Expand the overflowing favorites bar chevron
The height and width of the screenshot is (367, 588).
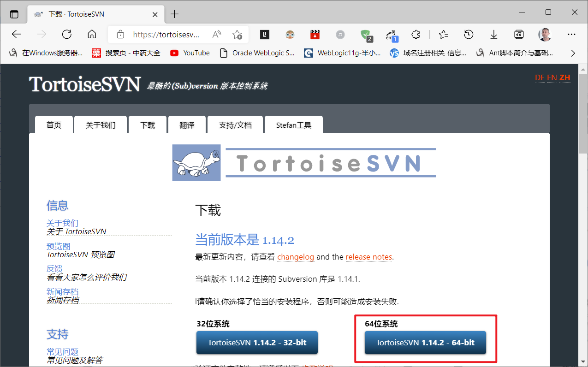(573, 53)
